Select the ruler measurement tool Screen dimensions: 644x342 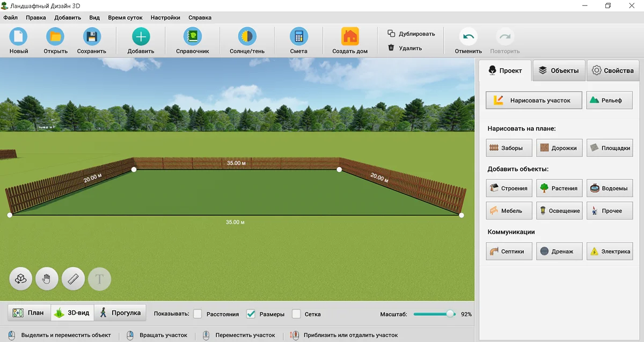coord(73,279)
